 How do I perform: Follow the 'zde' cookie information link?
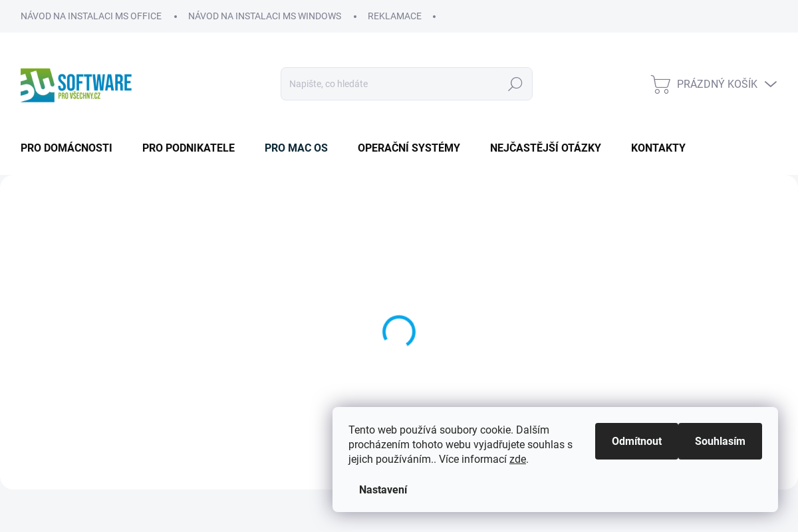pos(517,460)
